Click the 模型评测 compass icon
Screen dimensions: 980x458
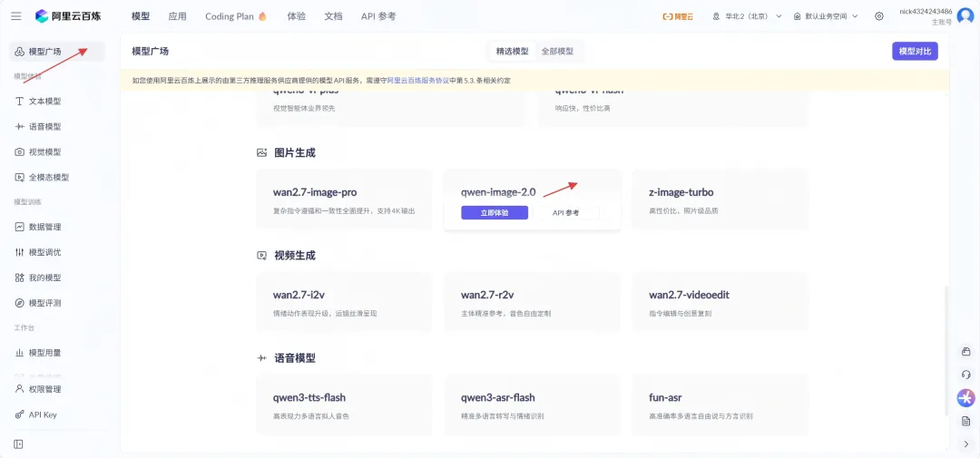19,303
